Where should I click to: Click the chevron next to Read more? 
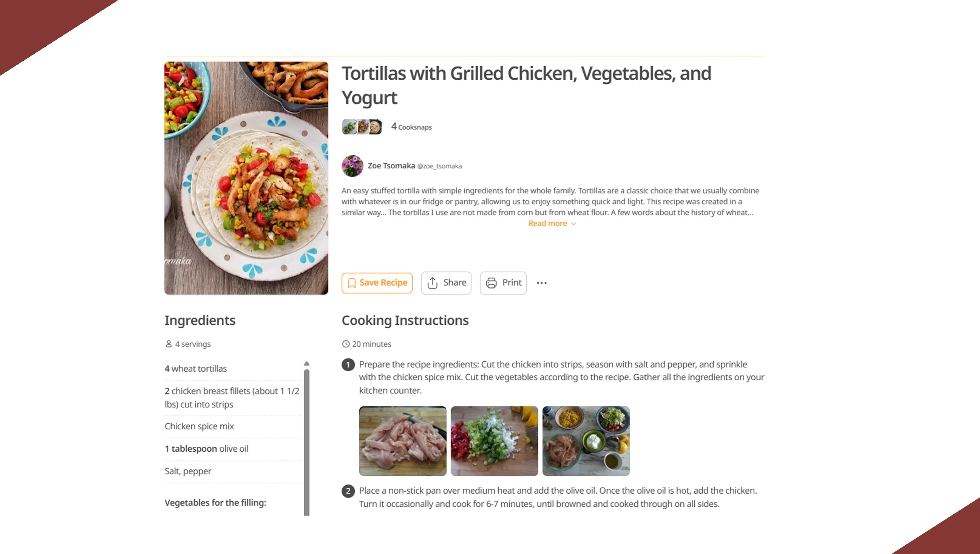click(574, 224)
